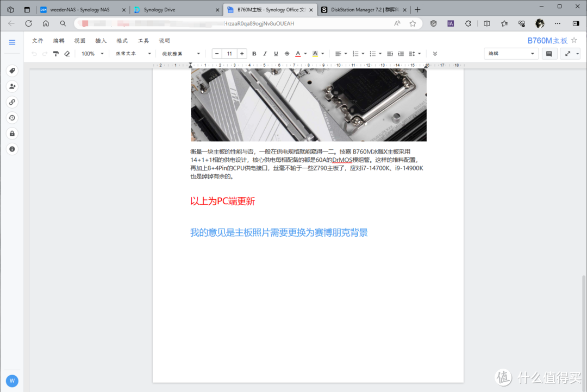Open the 插入 menu
The image size is (587, 392).
tap(101, 40)
